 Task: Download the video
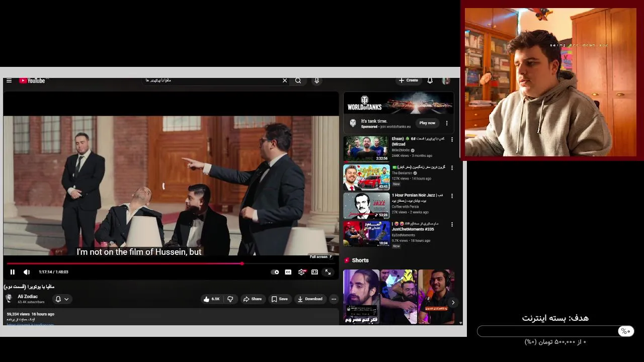(310, 299)
